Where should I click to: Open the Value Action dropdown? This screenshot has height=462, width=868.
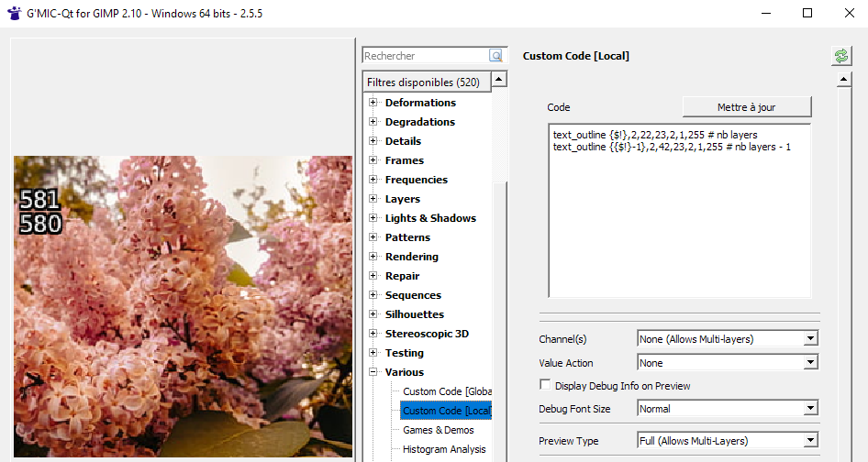(727, 363)
